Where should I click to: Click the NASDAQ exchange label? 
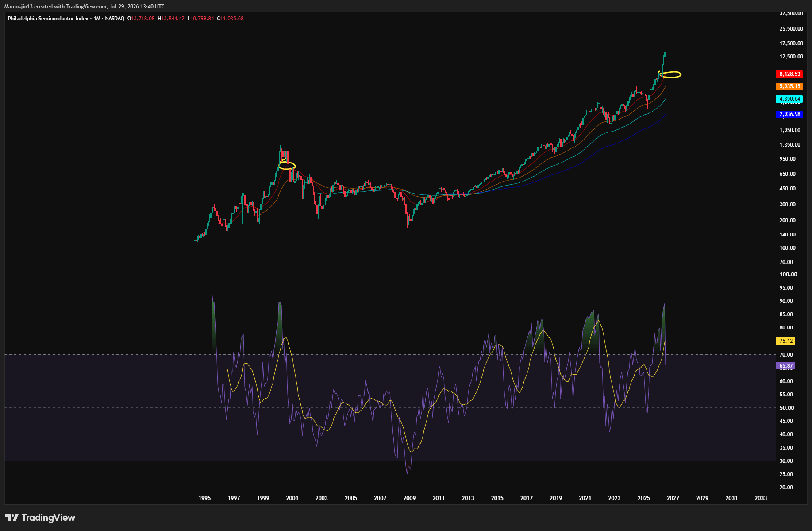(x=115, y=19)
